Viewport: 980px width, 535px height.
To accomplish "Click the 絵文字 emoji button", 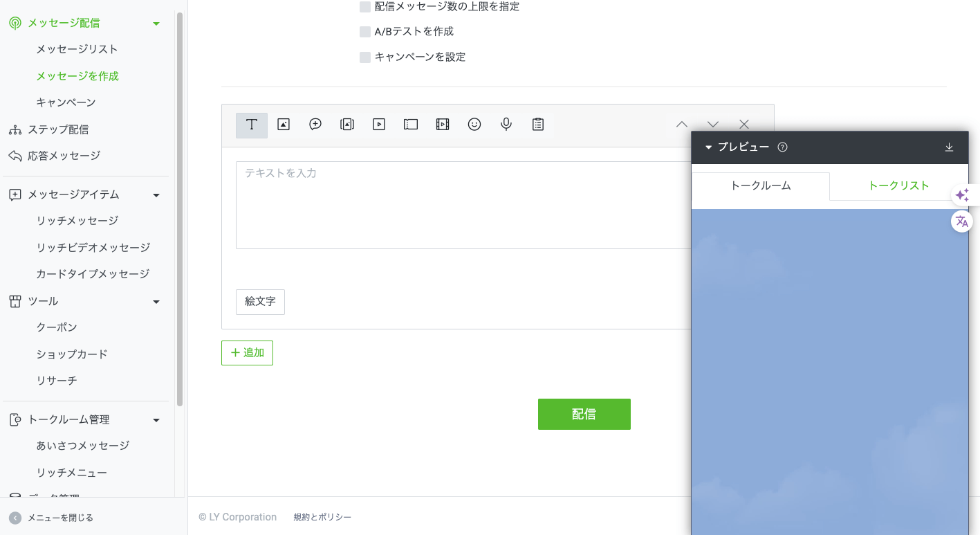I will coord(260,302).
